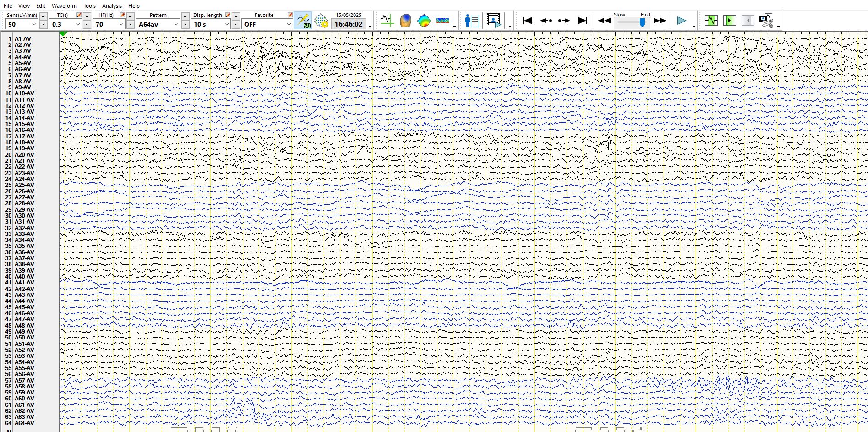868x432 pixels.
Task: Expand the Disp. length dropdown
Action: 226,24
